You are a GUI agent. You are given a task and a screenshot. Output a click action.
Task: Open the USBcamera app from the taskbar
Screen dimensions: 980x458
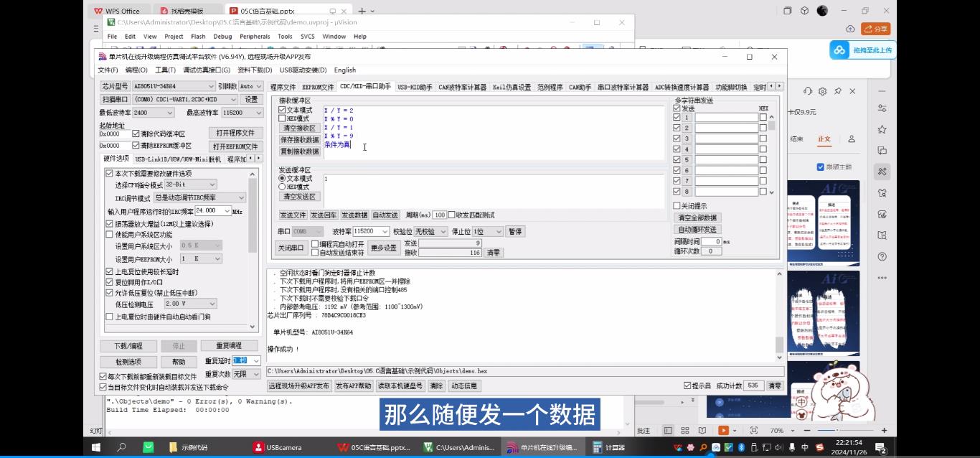pyautogui.click(x=278, y=447)
